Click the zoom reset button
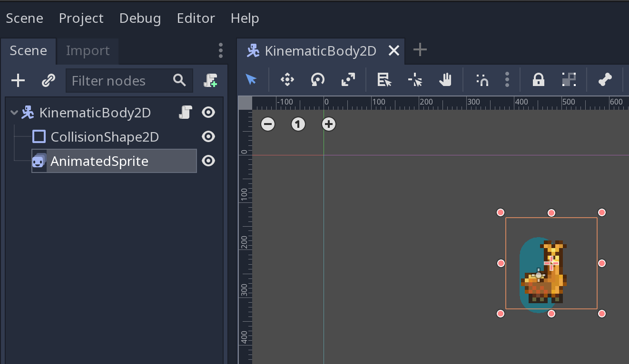 click(298, 125)
